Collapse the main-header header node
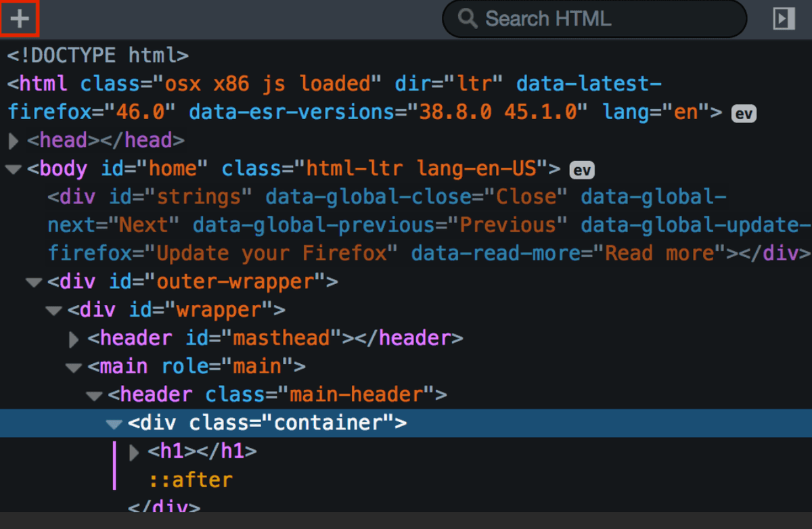Screen dimensions: 812x529 [94, 396]
